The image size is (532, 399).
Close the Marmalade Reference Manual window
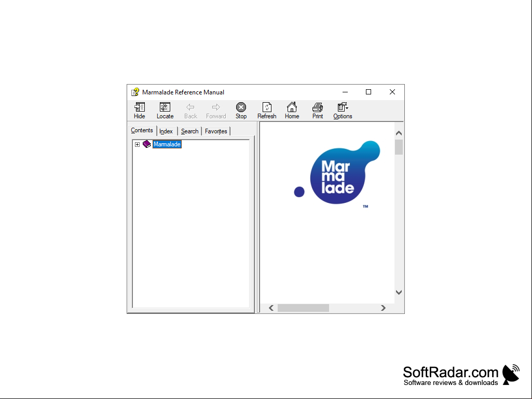click(392, 92)
